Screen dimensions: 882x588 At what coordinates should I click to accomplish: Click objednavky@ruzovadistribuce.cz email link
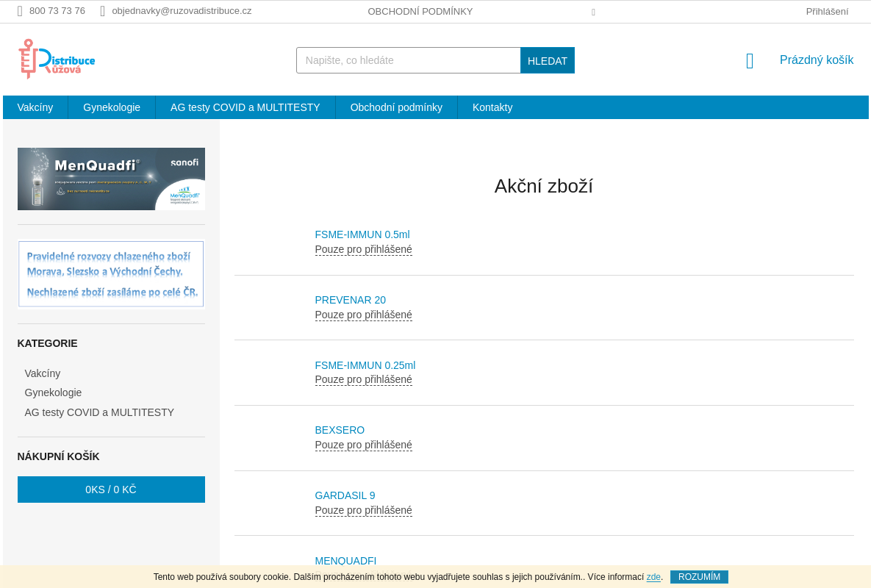(182, 11)
